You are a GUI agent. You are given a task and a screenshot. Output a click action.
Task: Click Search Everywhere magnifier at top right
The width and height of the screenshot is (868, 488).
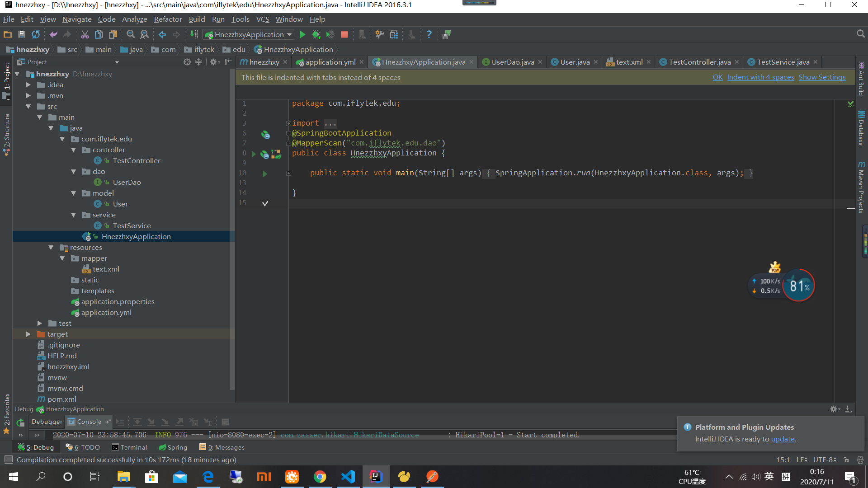point(861,34)
